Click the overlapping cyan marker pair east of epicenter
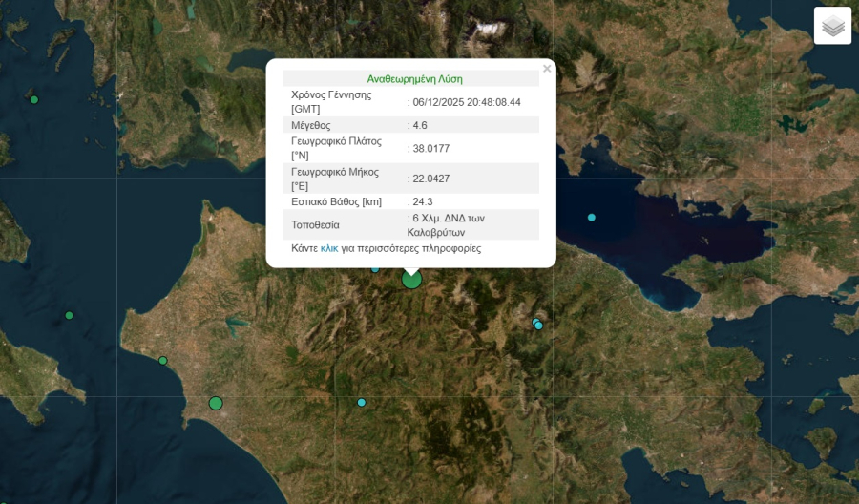This screenshot has width=859, height=504. [537, 325]
